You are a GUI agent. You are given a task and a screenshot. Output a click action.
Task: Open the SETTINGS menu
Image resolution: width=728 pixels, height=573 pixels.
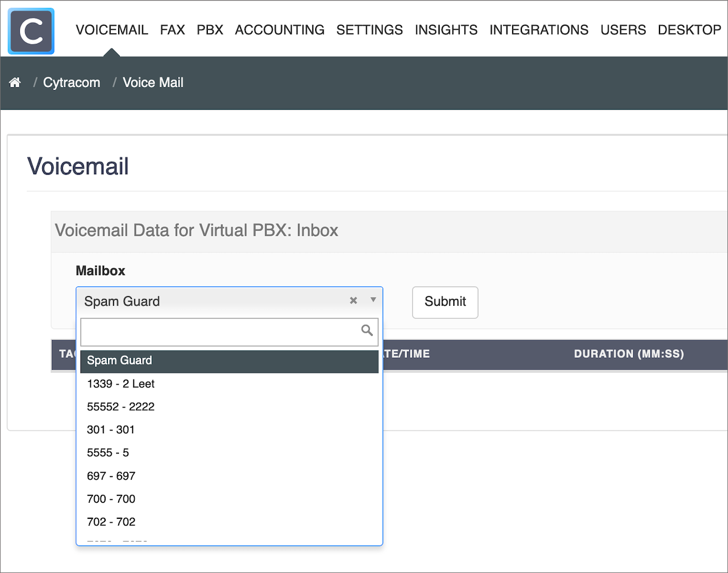click(369, 30)
